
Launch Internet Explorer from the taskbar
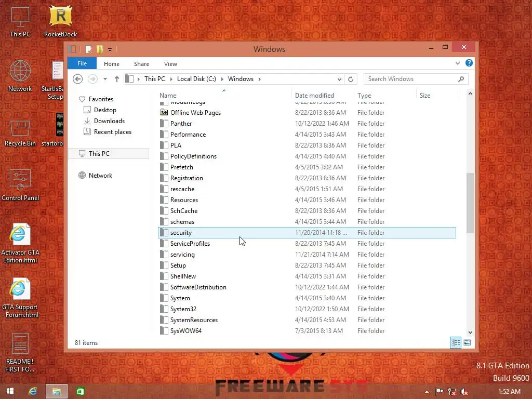point(33,391)
